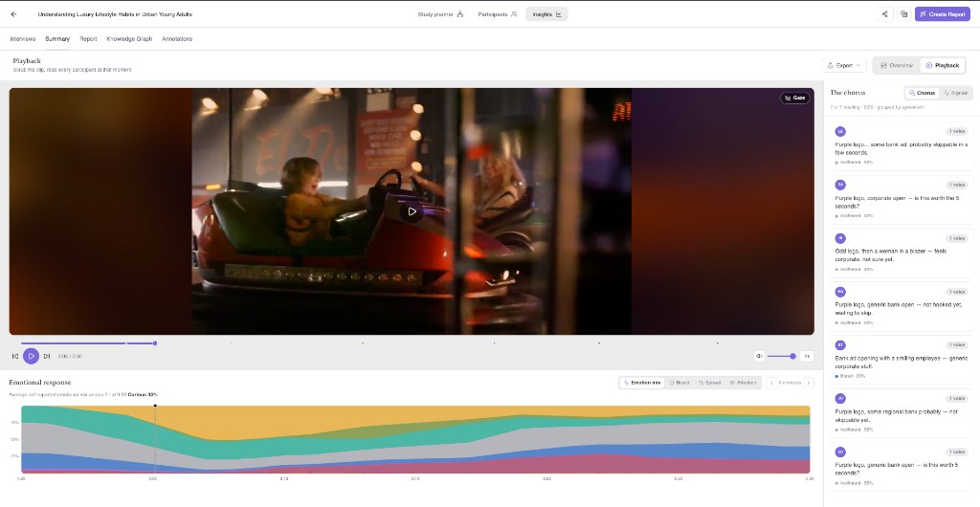Select the Brand chart mode
The width and height of the screenshot is (980, 507).
click(679, 383)
